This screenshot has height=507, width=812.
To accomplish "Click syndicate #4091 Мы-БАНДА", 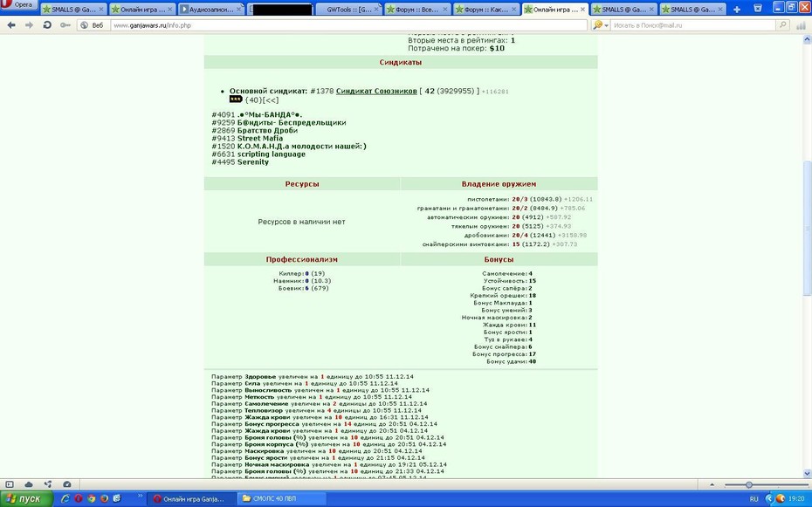I will coord(257,115).
